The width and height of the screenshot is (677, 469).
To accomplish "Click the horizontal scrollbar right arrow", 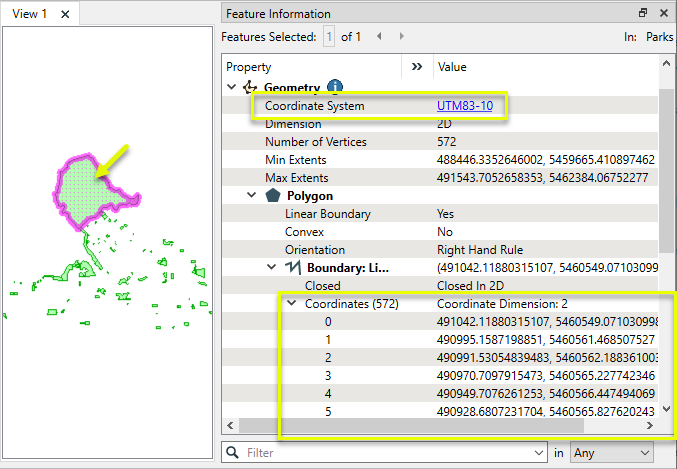I will pyautogui.click(x=652, y=426).
